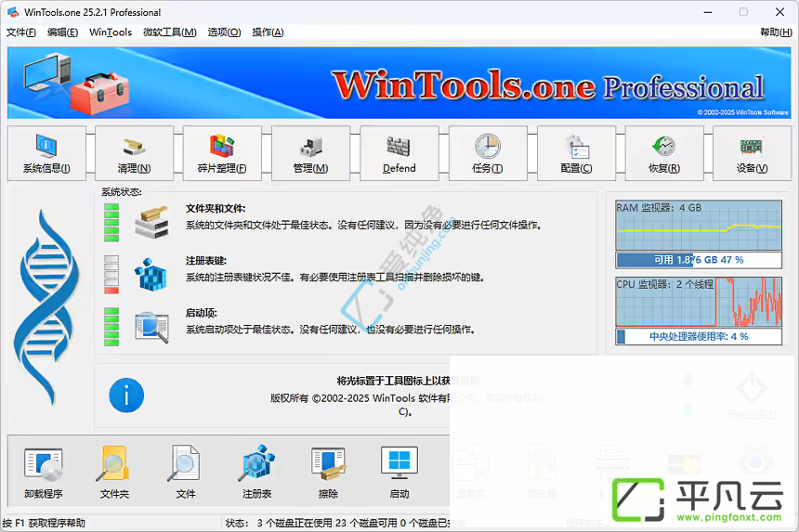Image resolution: width=799 pixels, height=532 pixels.
Task: Click the 启动项 heading
Action: coord(202,313)
